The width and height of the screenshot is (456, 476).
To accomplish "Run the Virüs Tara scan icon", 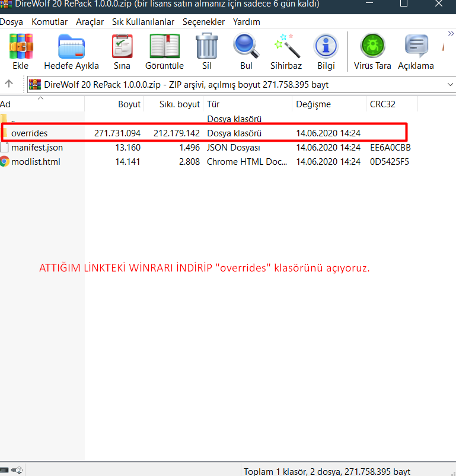I will [372, 46].
